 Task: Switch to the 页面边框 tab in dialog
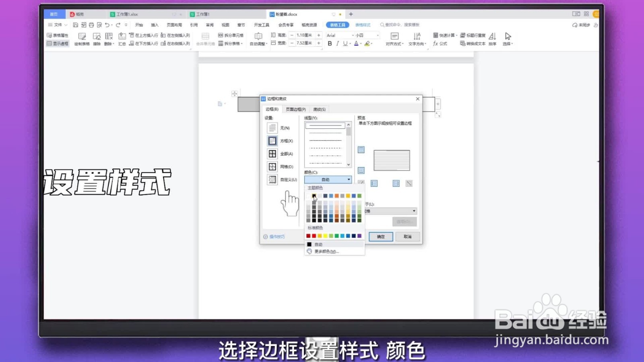pyautogui.click(x=295, y=109)
